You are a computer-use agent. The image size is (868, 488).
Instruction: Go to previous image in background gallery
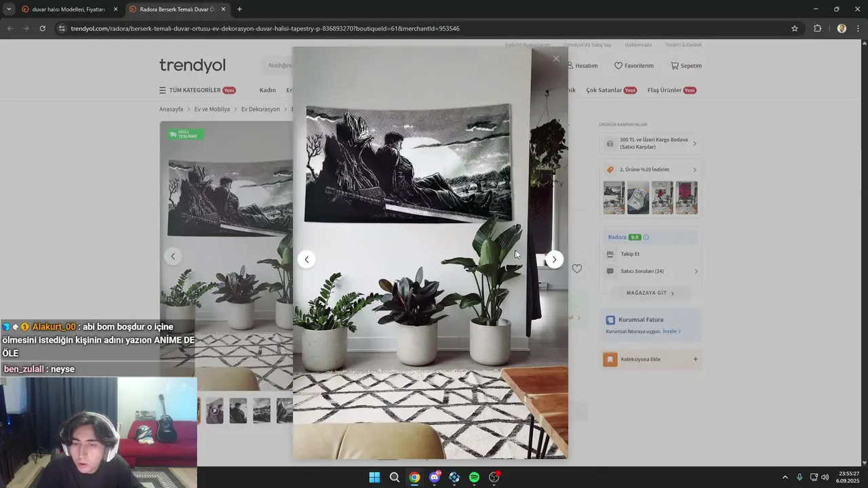pos(173,256)
